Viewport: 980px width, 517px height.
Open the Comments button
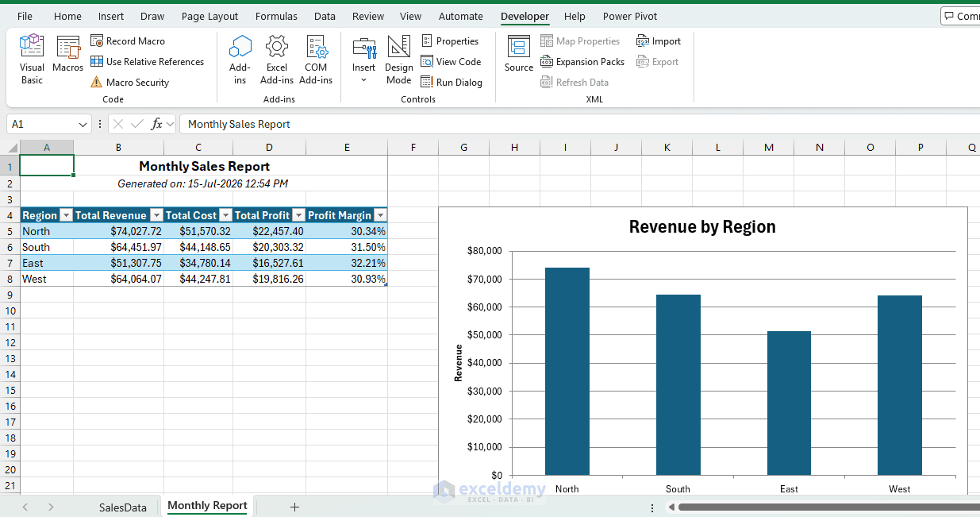[x=960, y=16]
